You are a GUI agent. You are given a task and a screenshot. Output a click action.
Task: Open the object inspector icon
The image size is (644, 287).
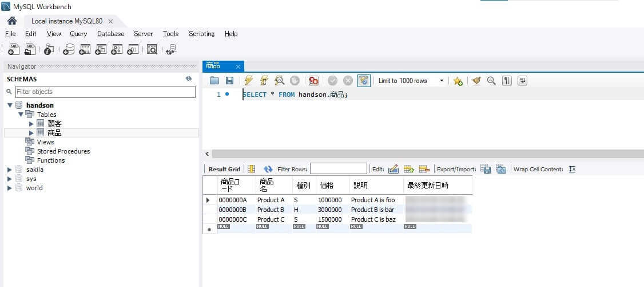tap(49, 49)
